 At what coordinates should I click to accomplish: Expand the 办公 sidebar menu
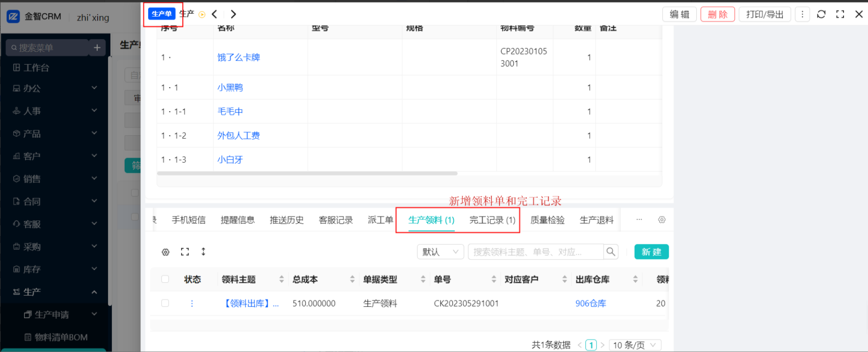pyautogui.click(x=55, y=88)
